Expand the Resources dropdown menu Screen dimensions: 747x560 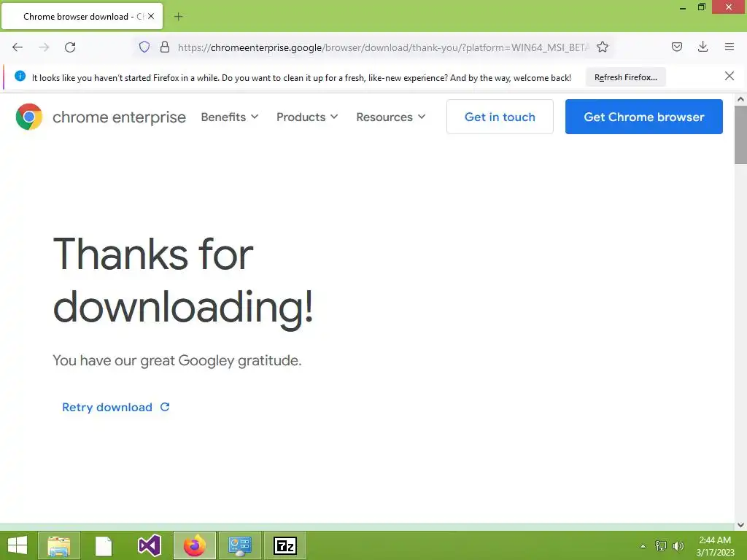(391, 117)
